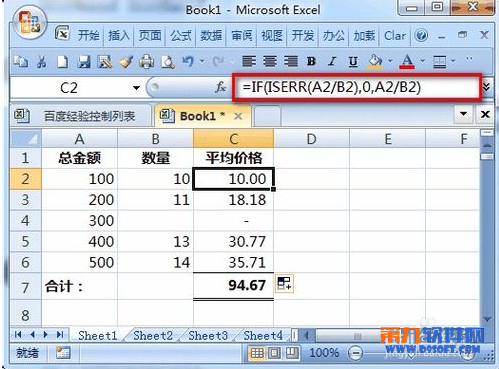This screenshot has width=499, height=369.
Task: Click the 100% zoom level
Action: [323, 353]
